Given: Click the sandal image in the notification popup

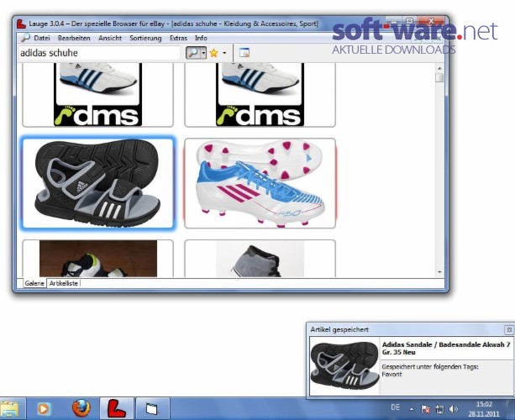Looking at the screenshot, I should pos(344,365).
